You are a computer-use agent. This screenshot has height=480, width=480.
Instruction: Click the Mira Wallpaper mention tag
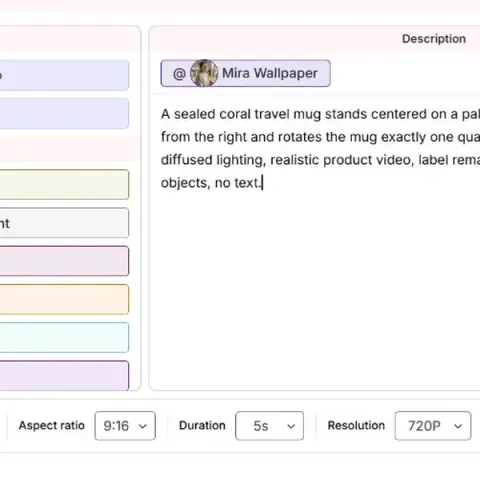tap(246, 73)
